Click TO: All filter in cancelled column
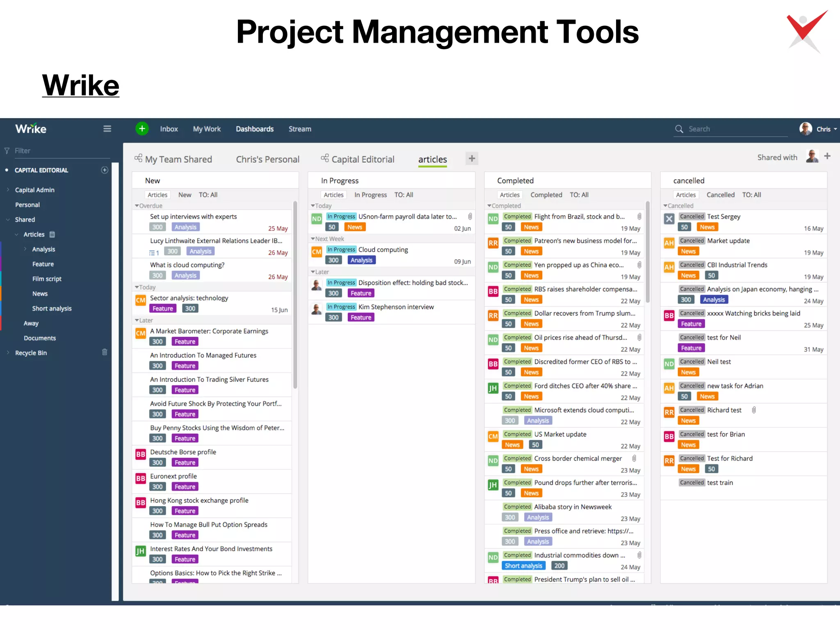The height and width of the screenshot is (630, 840). 751,195
